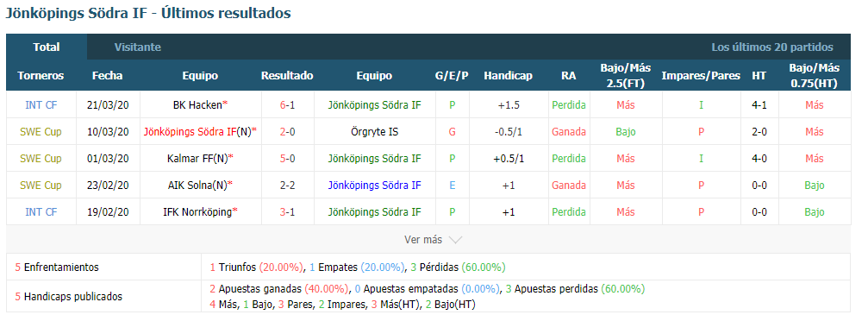The height and width of the screenshot is (321, 868).
Task: Open Örgryte IS team page
Action: (x=374, y=132)
